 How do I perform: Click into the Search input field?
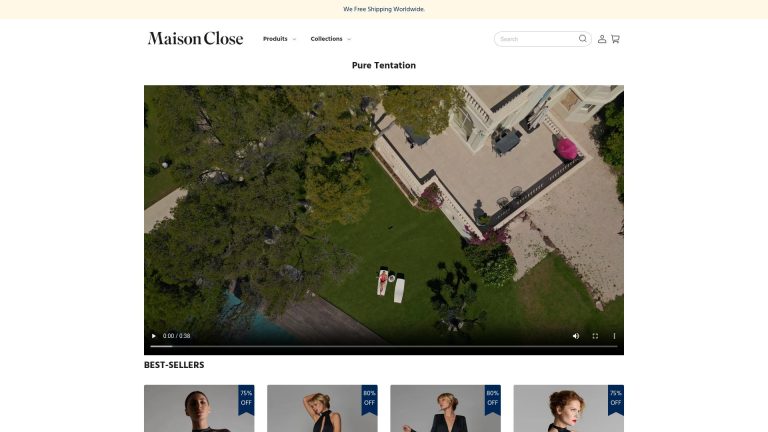pyautogui.click(x=535, y=39)
